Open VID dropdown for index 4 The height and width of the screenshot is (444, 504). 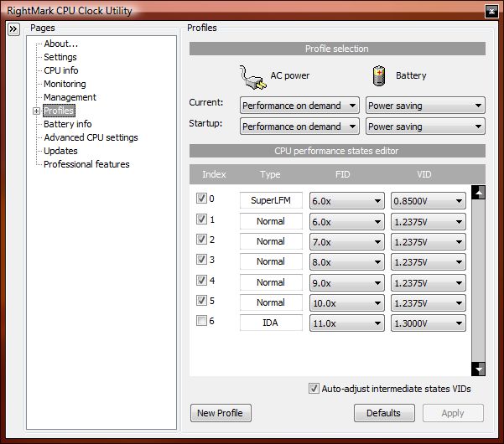pyautogui.click(x=429, y=283)
